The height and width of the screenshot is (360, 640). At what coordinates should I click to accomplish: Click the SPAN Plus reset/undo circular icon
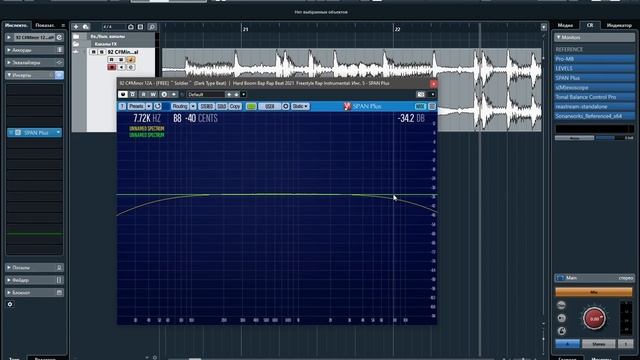pyautogui.click(x=158, y=106)
